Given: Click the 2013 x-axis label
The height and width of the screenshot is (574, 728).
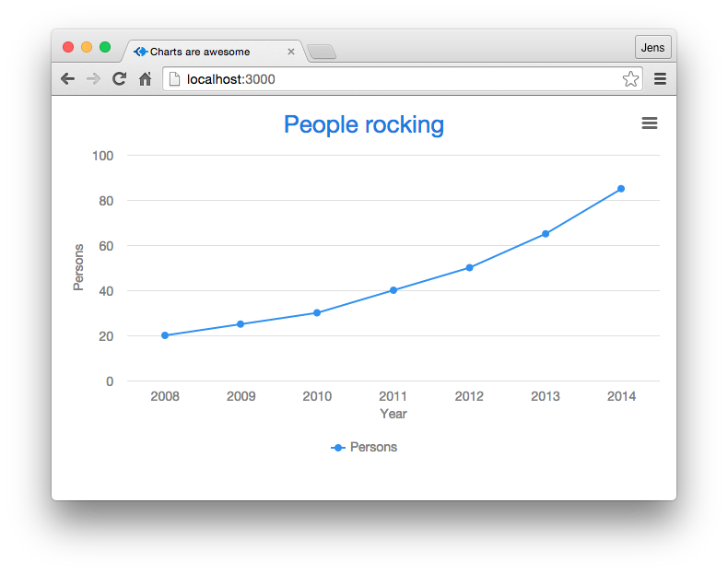Looking at the screenshot, I should 545,396.
